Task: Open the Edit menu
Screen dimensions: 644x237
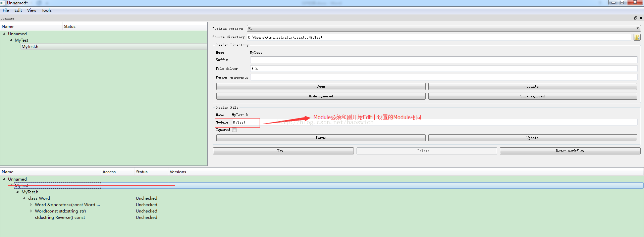Action: [18, 10]
